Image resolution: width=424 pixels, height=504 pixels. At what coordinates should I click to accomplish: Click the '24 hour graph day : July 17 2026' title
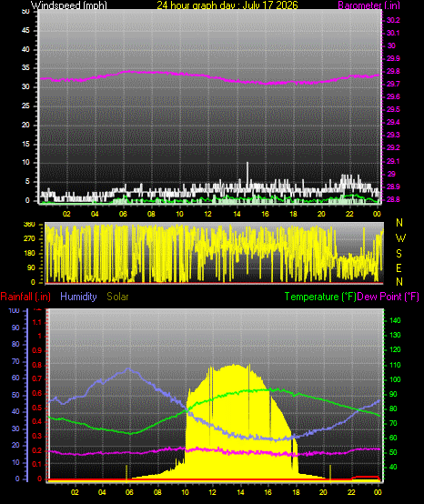[227, 5]
